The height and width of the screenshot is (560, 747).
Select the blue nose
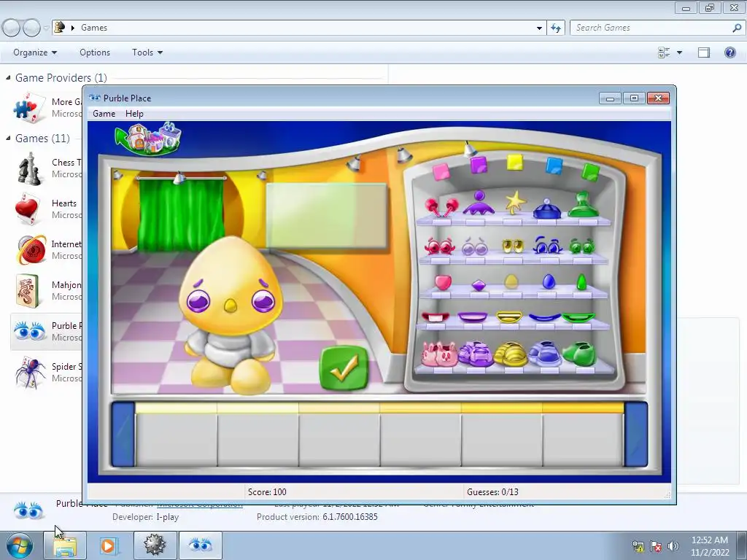coord(549,281)
